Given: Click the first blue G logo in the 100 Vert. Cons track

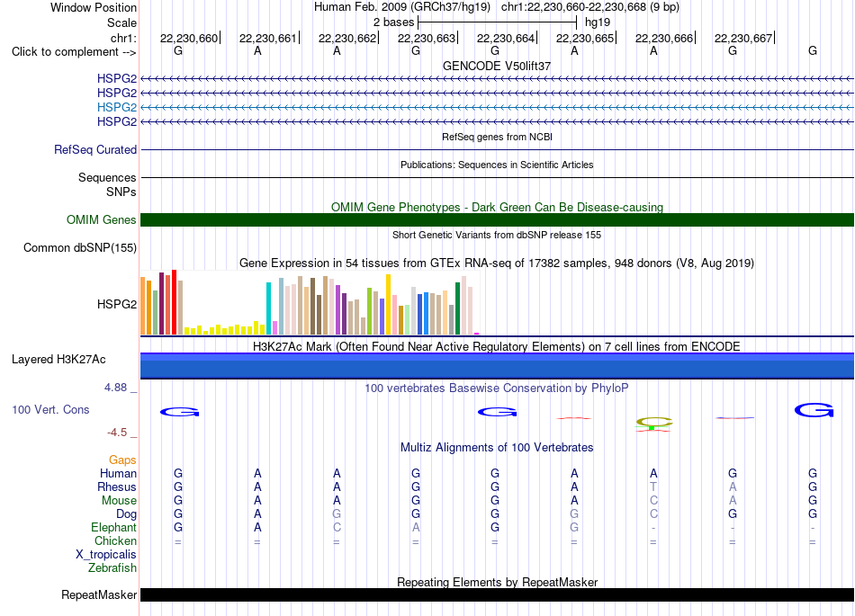Looking at the screenshot, I should tap(179, 412).
